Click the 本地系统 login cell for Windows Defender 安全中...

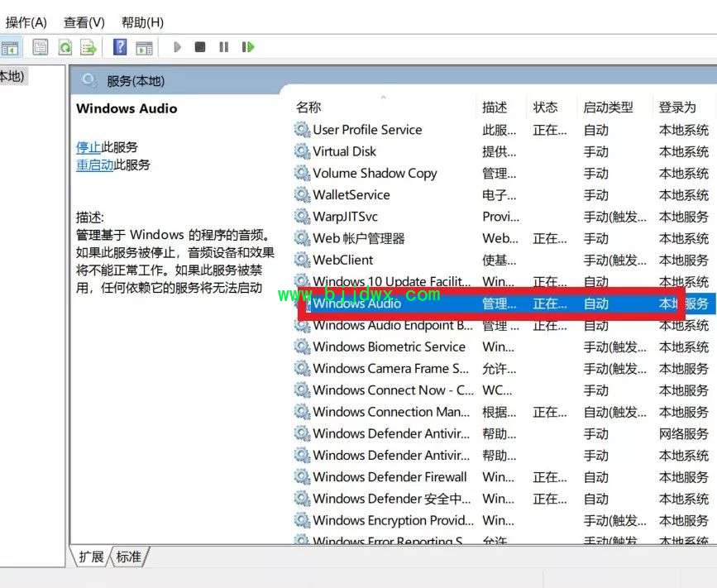point(684,499)
